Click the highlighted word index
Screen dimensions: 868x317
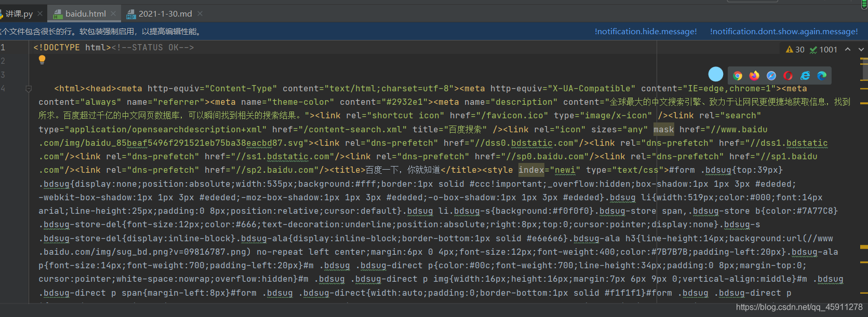pyautogui.click(x=531, y=170)
